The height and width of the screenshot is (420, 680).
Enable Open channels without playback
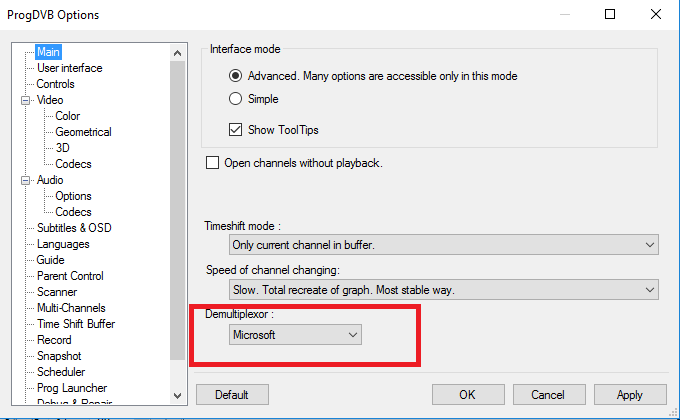[x=212, y=163]
